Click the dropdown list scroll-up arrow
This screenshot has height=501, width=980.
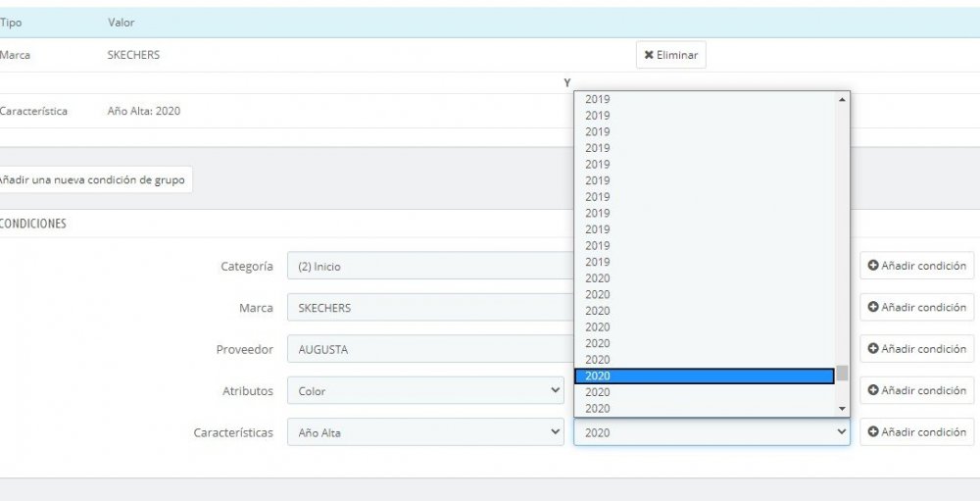point(842,99)
